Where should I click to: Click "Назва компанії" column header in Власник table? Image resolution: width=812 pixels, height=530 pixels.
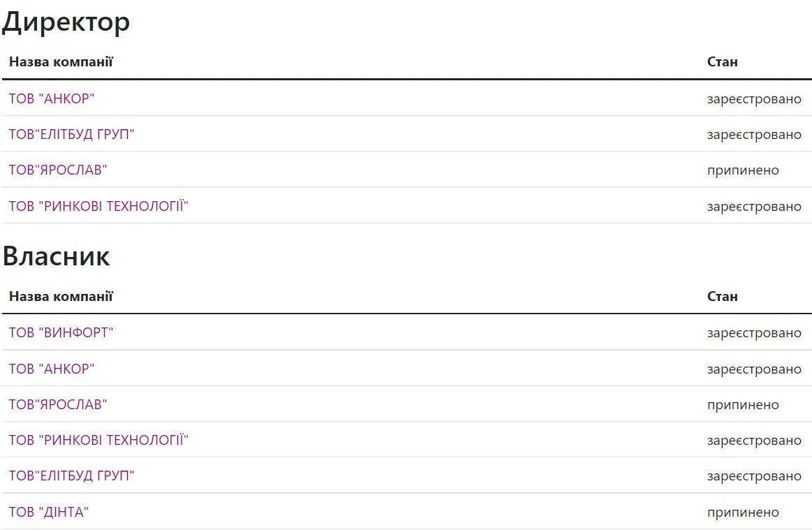(x=61, y=296)
